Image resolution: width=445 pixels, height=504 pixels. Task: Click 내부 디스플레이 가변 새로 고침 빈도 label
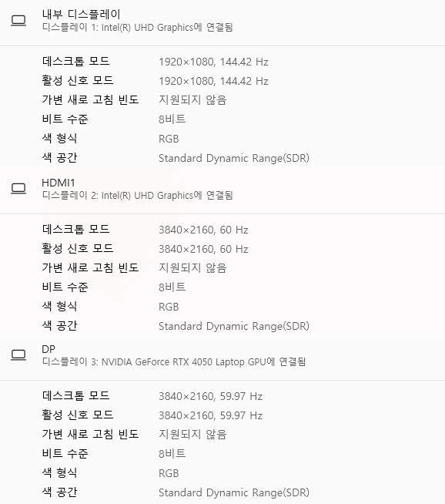[90, 99]
